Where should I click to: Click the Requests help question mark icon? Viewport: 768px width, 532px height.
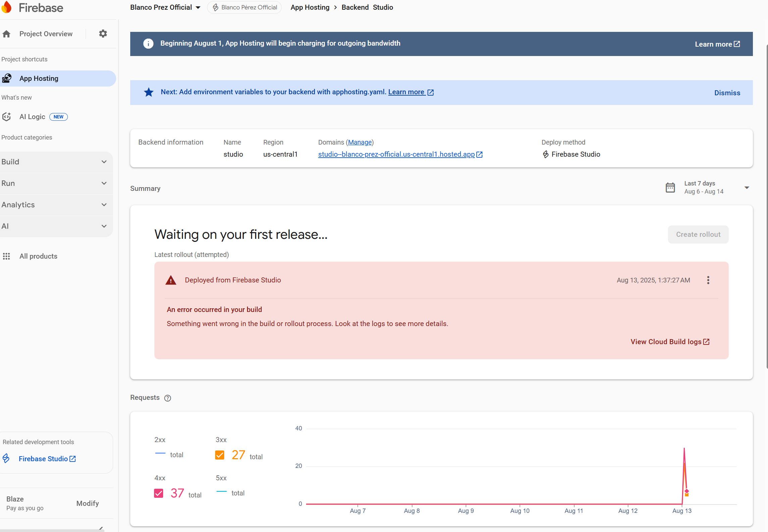click(x=167, y=398)
